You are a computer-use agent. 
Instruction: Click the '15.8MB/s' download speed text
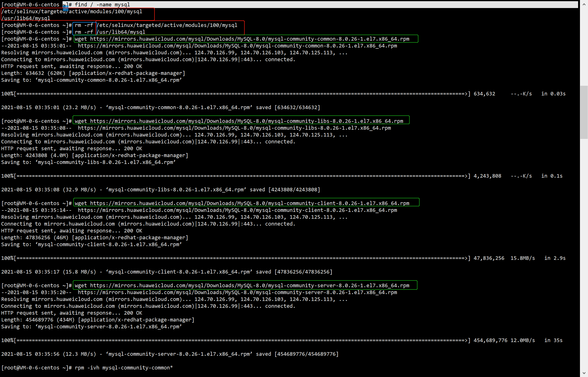tap(522, 258)
